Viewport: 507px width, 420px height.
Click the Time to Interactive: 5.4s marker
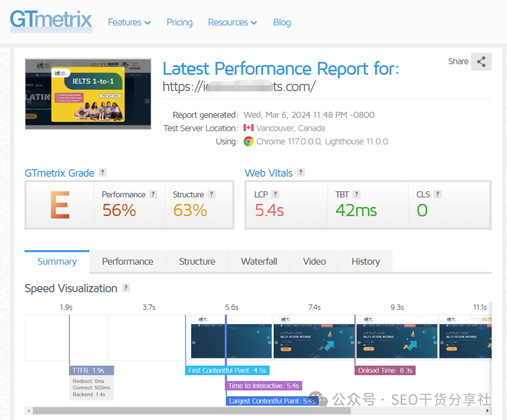pos(263,386)
